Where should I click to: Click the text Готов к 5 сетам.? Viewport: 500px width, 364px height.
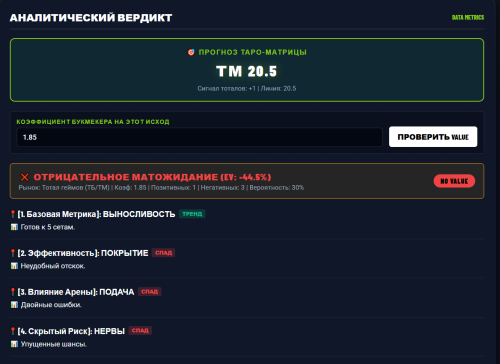pyautogui.click(x=48, y=227)
